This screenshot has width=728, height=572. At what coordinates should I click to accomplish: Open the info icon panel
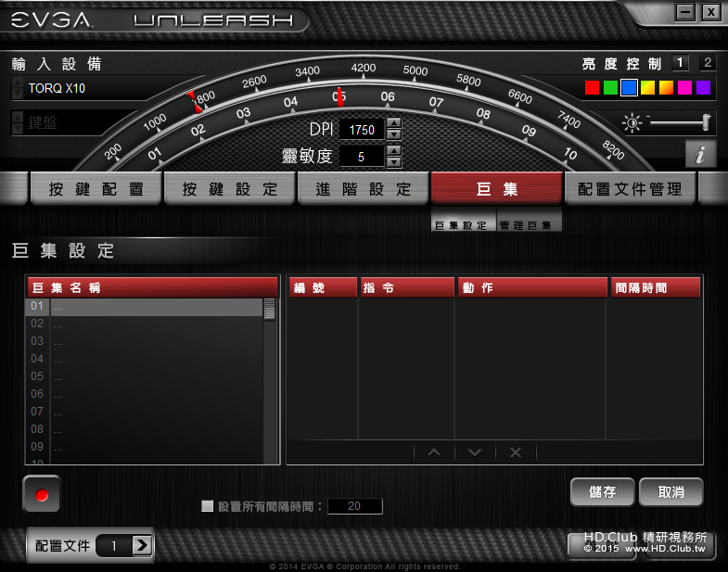[700, 154]
